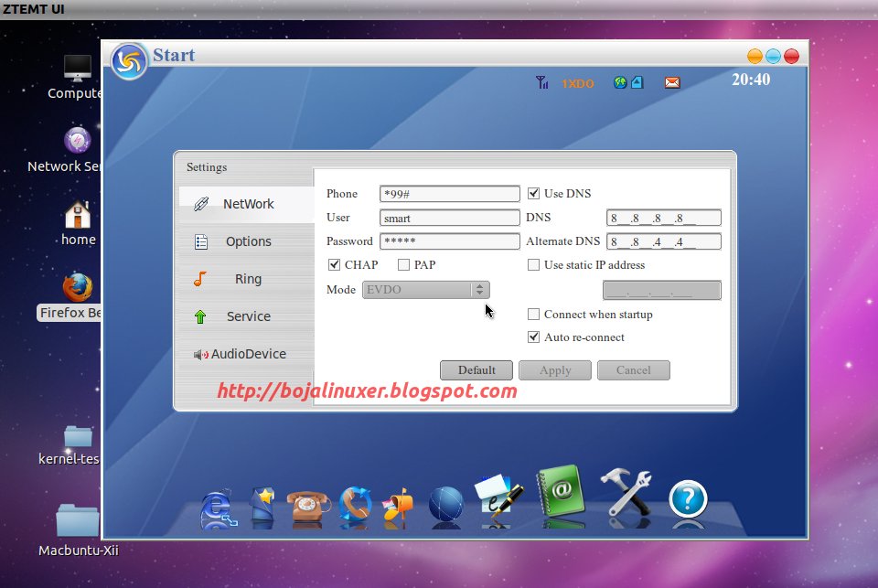Image resolution: width=878 pixels, height=588 pixels.
Task: Click the Default button
Action: [x=476, y=369]
